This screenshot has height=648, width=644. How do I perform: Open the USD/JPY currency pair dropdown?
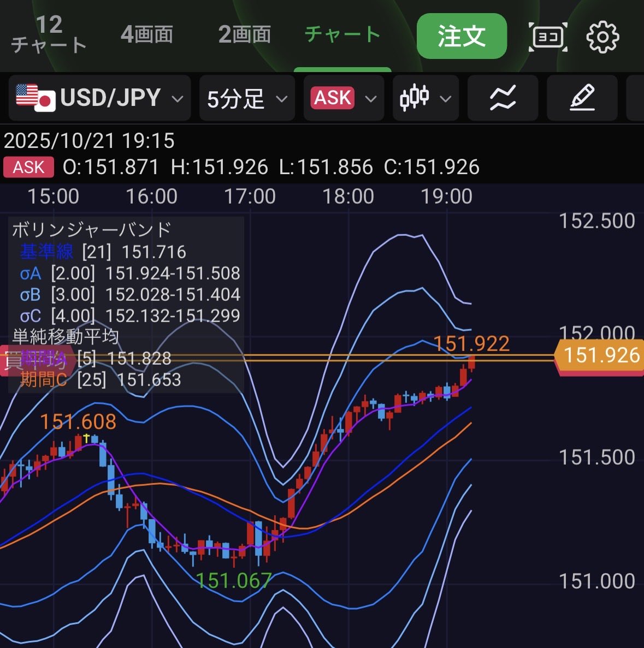point(99,98)
